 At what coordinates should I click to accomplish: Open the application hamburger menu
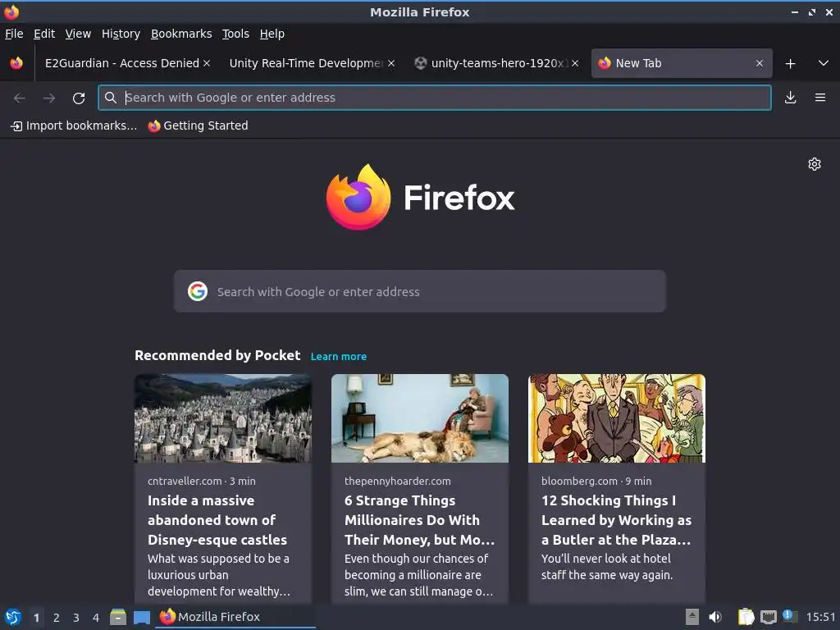(x=819, y=98)
